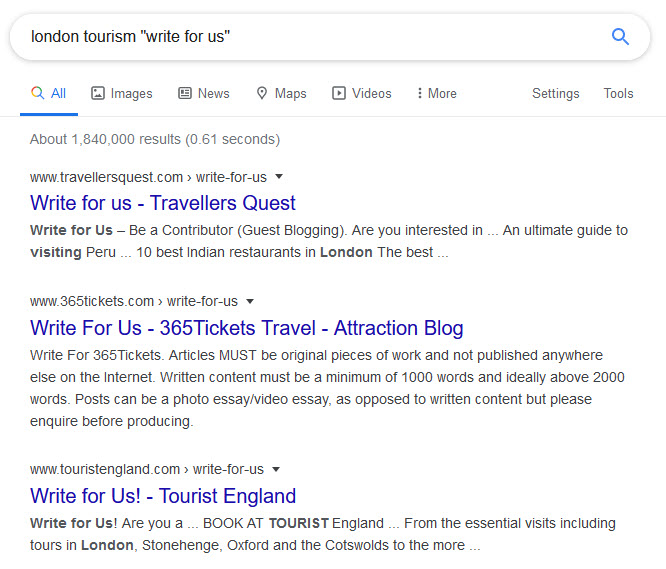Open the Maps results tab

[x=281, y=93]
